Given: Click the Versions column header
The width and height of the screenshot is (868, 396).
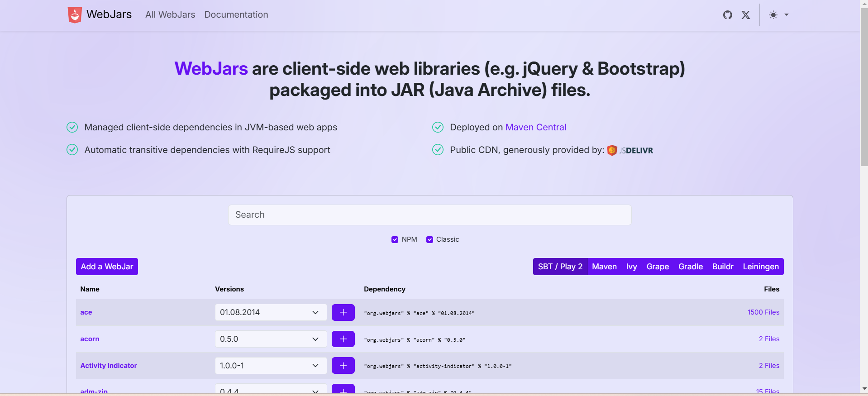Looking at the screenshot, I should tap(229, 289).
